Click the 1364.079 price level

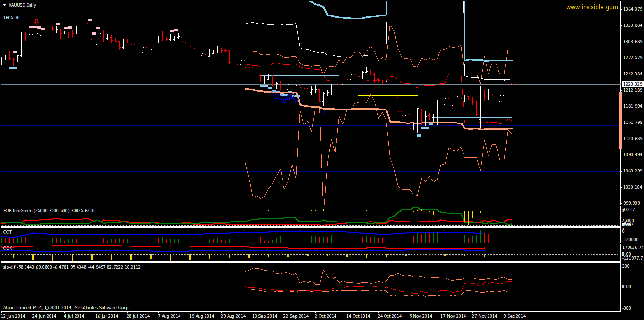pyautogui.click(x=633, y=9)
